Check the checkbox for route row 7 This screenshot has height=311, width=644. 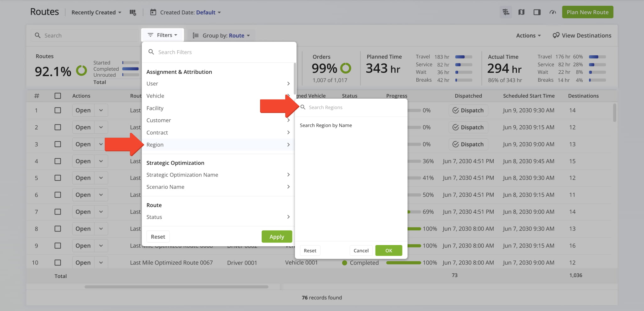58,212
